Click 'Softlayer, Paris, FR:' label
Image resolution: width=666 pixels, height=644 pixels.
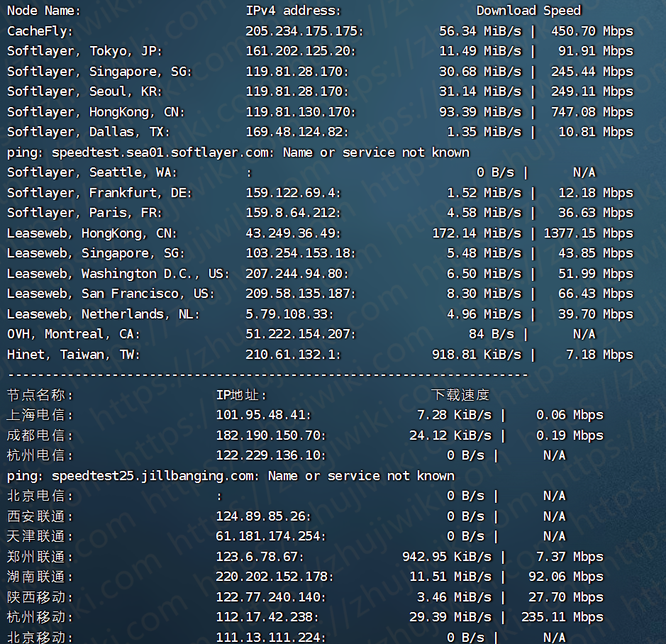pyautogui.click(x=84, y=213)
